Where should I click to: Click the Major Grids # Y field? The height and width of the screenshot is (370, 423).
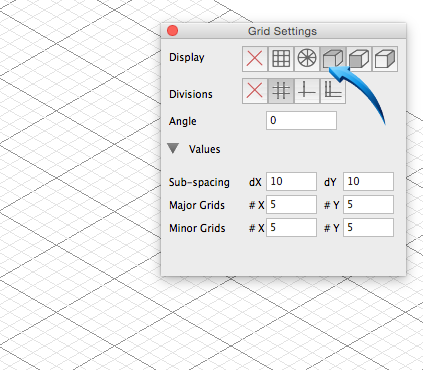click(368, 204)
